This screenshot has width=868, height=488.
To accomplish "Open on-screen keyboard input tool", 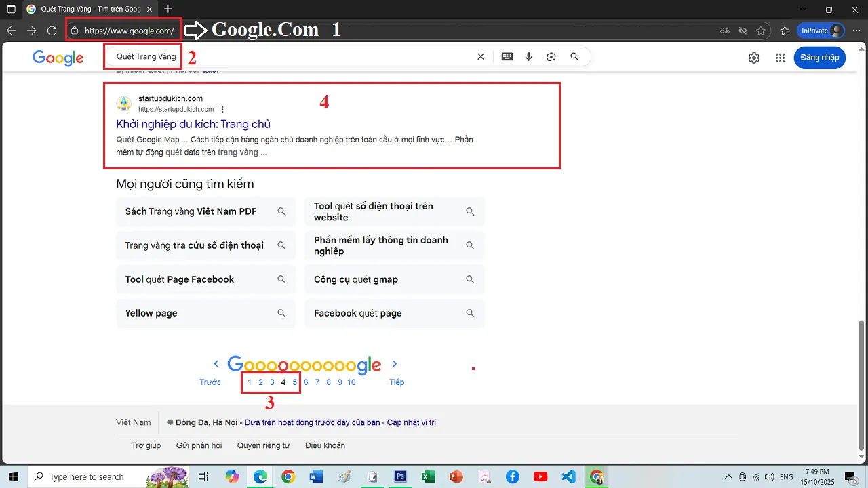I will click(507, 57).
